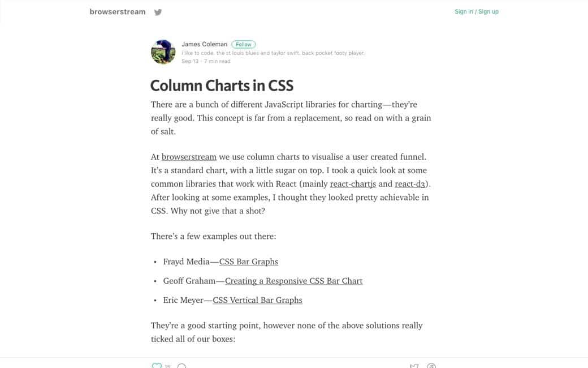Open CSS Vertical Bar Graphs link
Viewport: 588px width, 368px height.
tap(257, 300)
